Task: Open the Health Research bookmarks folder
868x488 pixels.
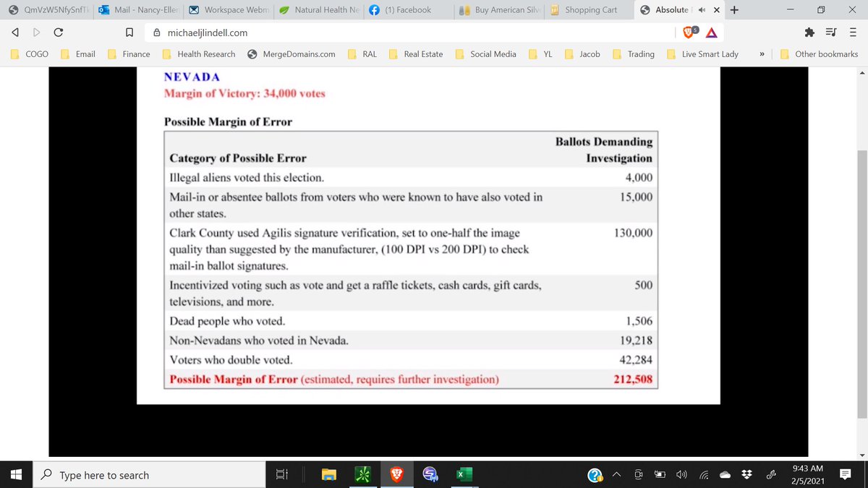Action: pos(199,54)
